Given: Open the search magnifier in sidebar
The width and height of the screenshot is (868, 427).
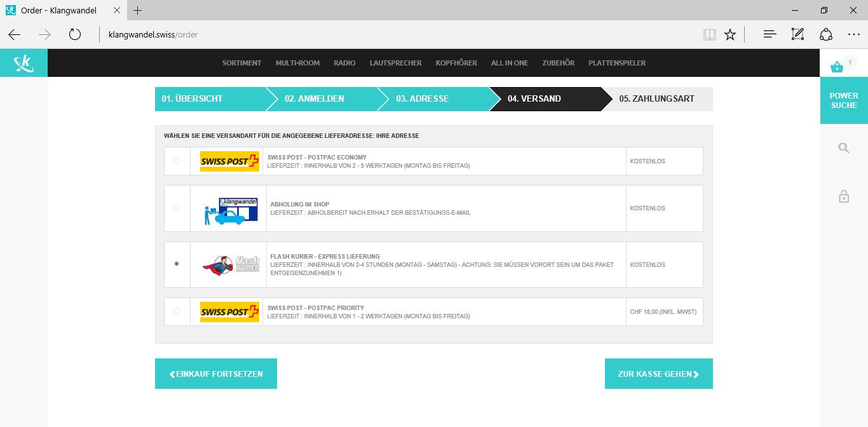Looking at the screenshot, I should point(844,148).
